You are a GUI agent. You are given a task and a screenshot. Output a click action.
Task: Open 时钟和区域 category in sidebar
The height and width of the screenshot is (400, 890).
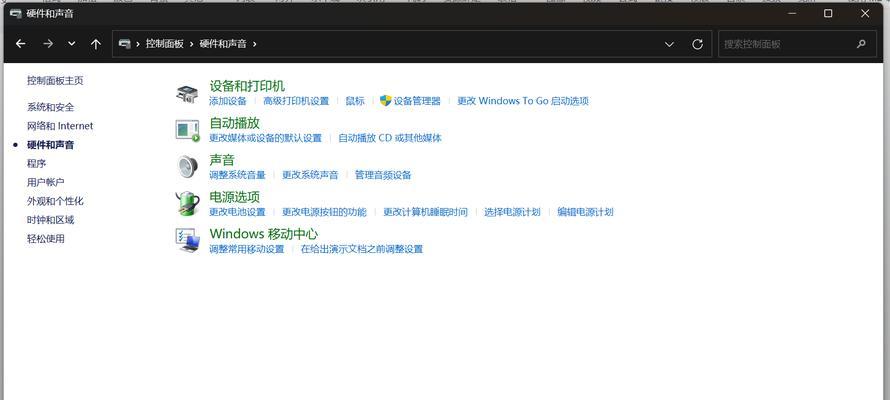(x=51, y=220)
